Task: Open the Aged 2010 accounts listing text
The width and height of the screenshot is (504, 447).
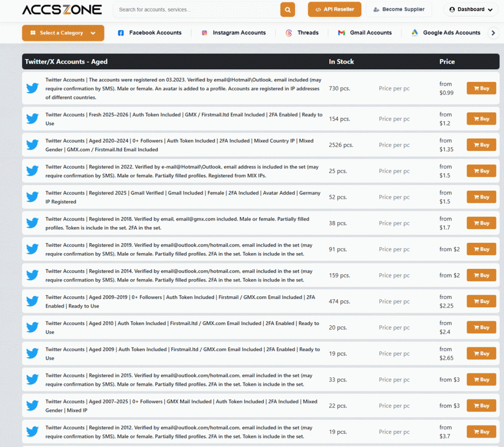Action: pyautogui.click(x=182, y=328)
